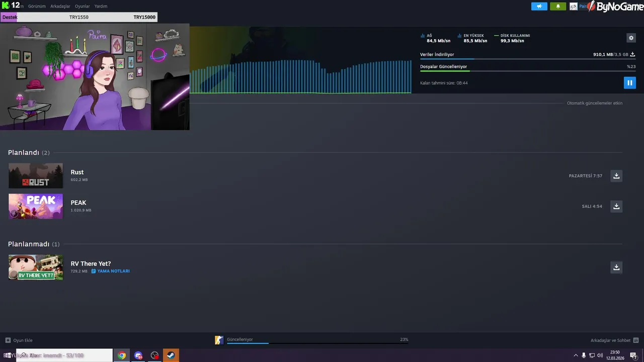Viewport: 644px width, 362px height.
Task: Open the Yardım menu
Action: tap(101, 7)
